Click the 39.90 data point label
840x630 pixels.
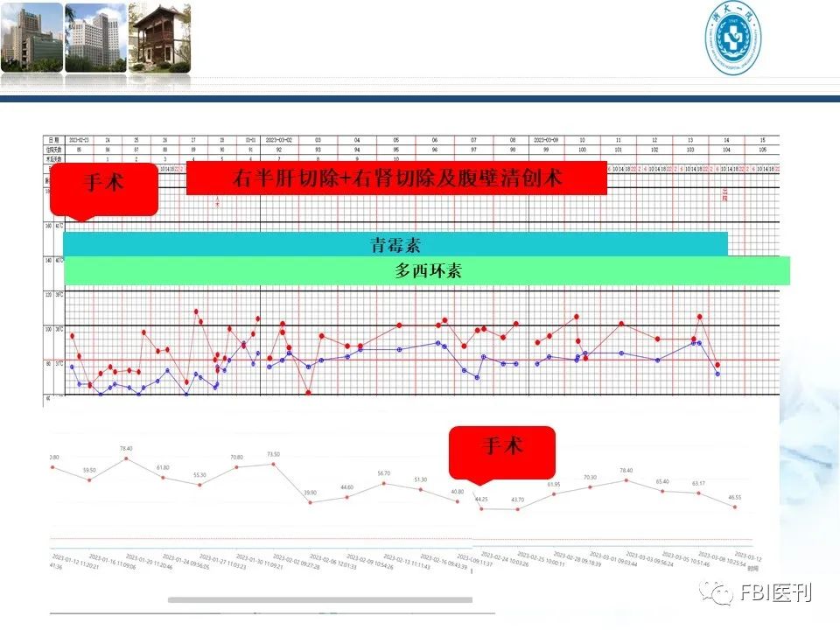pyautogui.click(x=310, y=493)
